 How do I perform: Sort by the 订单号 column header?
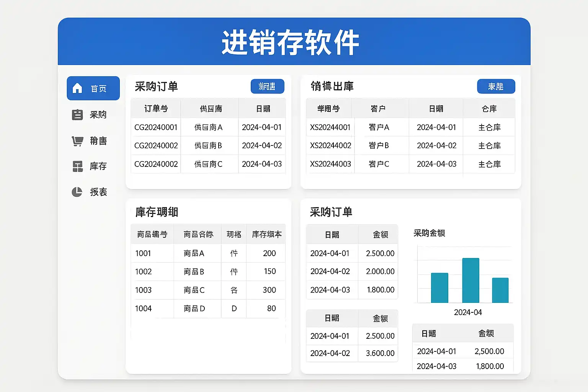coord(156,109)
